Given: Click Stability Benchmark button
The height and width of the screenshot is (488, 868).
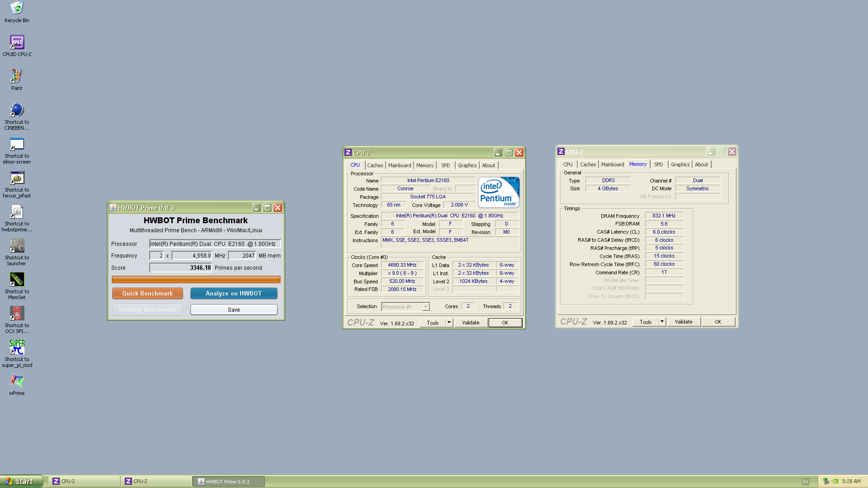Looking at the screenshot, I should coord(147,310).
